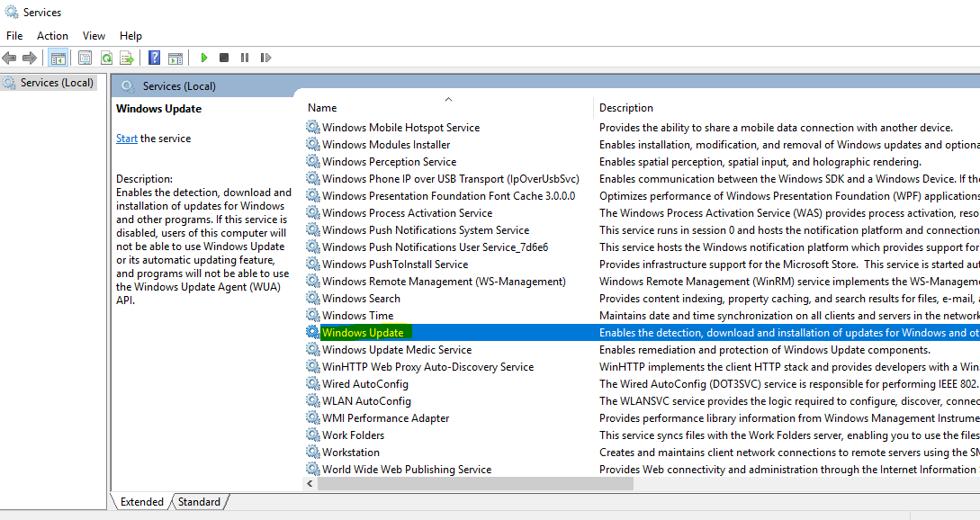This screenshot has height=520, width=980.
Task: Click gear icon of Windows Update row
Action: [x=312, y=332]
